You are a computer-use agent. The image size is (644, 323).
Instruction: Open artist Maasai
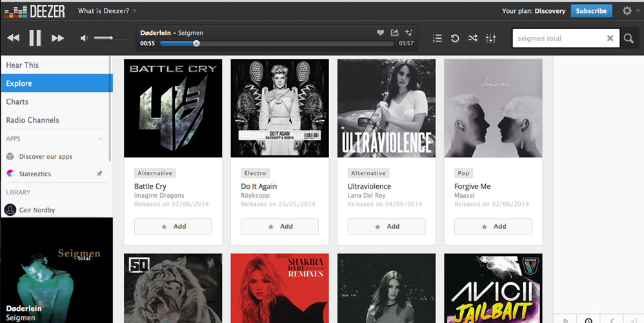click(x=464, y=195)
